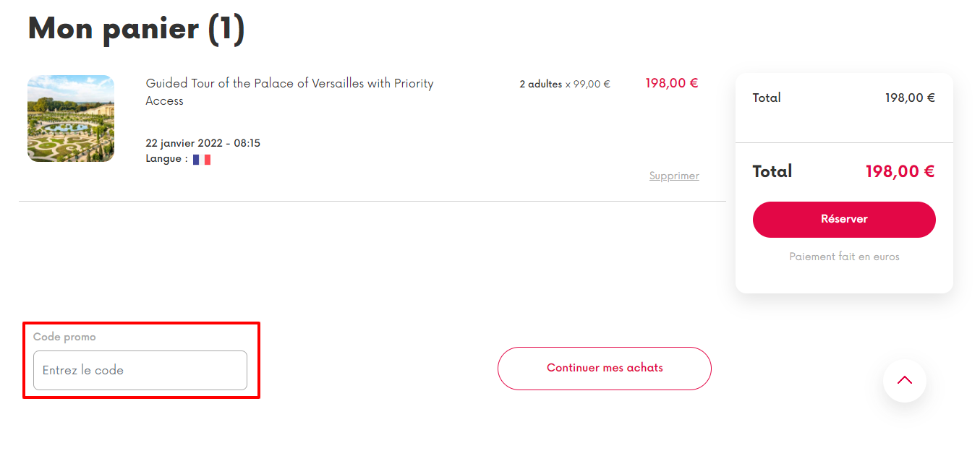Open the Guided Tour of Versailles title
Screen dimensions: 980x456
(289, 92)
